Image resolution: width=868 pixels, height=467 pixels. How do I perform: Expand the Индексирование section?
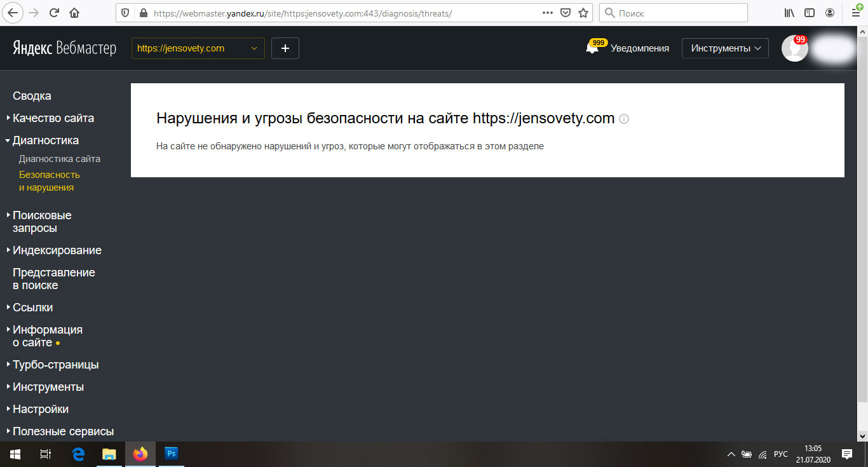57,250
